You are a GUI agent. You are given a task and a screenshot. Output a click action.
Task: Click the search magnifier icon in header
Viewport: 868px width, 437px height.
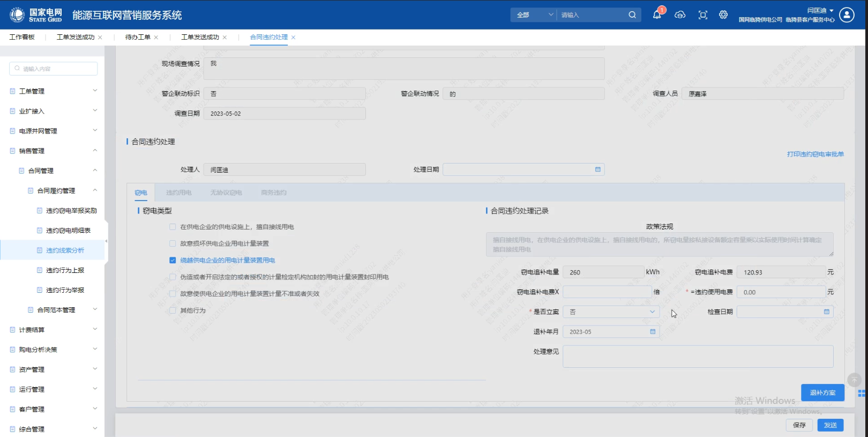tap(632, 15)
